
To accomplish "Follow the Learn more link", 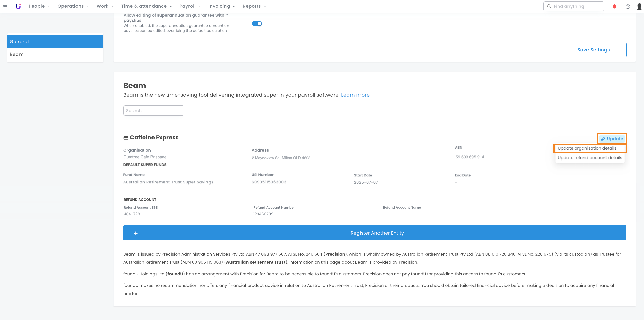I will (355, 95).
